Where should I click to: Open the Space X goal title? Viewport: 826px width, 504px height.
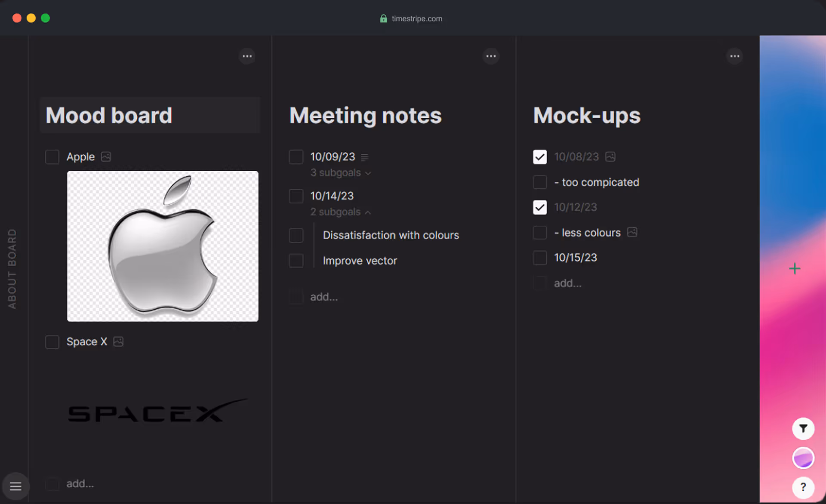click(x=86, y=342)
